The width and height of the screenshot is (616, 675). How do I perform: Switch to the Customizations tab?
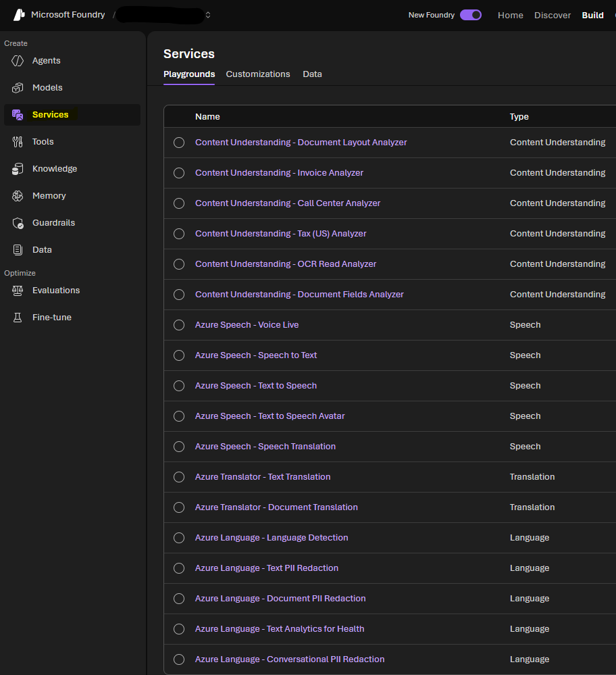pyautogui.click(x=258, y=74)
